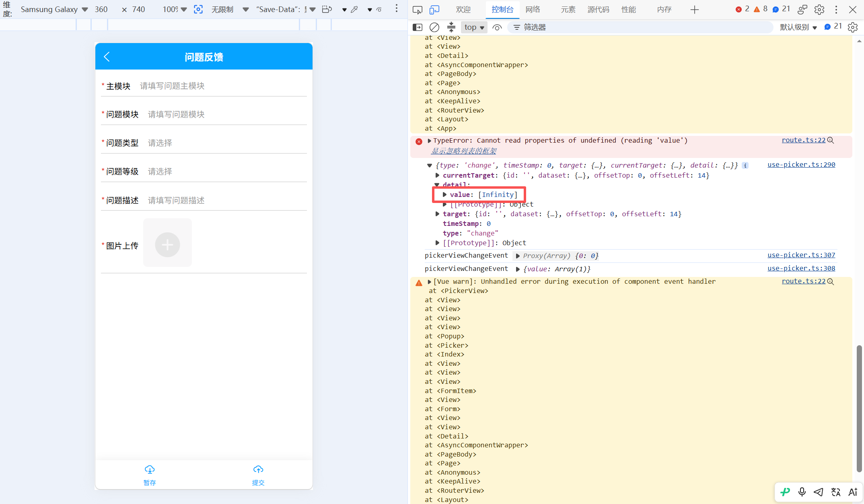Click the microphone icon in floating toolbar
The height and width of the screenshot is (504, 864).
802,492
